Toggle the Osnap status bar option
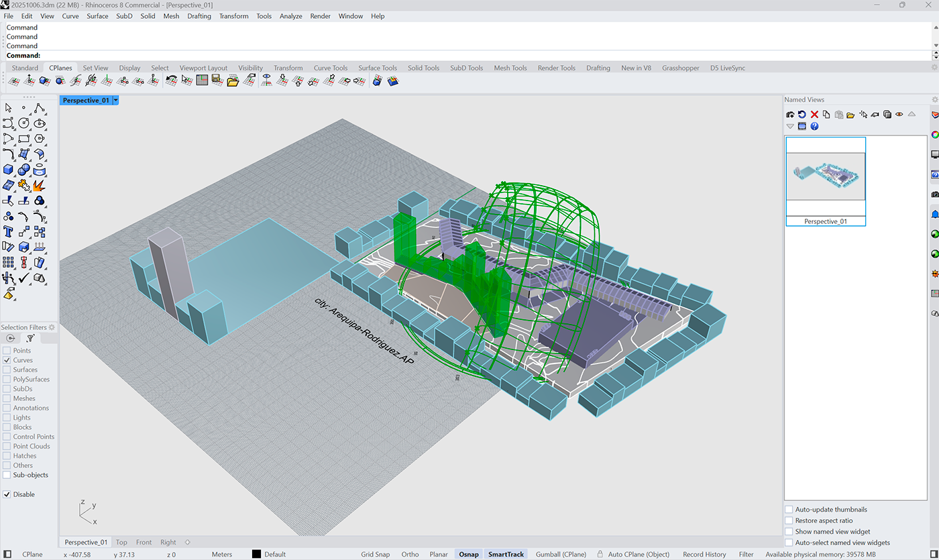 pyautogui.click(x=469, y=554)
